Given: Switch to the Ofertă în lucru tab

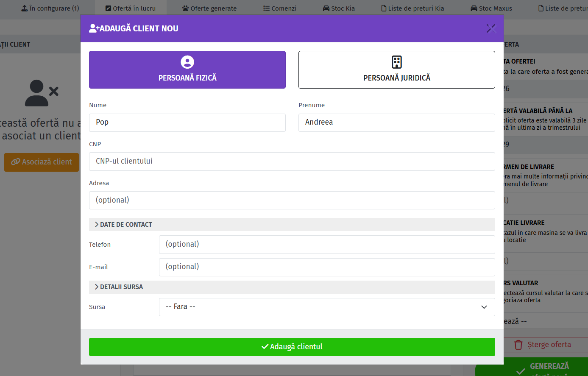Looking at the screenshot, I should pyautogui.click(x=131, y=8).
